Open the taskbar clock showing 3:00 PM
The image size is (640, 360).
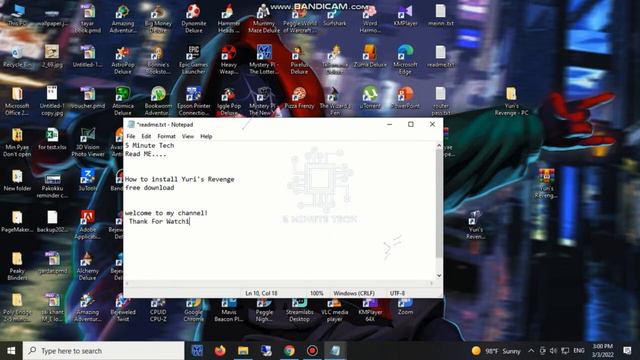pos(603,351)
